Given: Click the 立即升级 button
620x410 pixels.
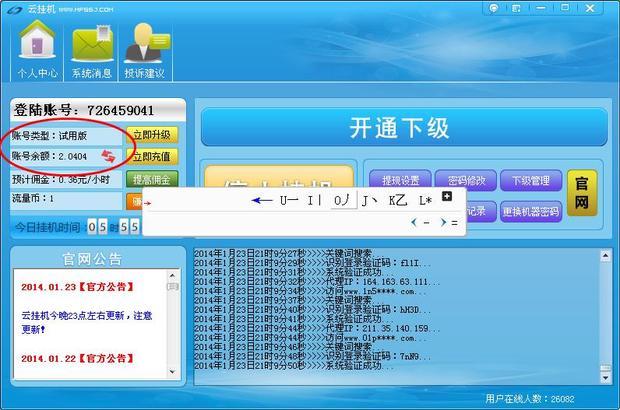Looking at the screenshot, I should [x=153, y=134].
